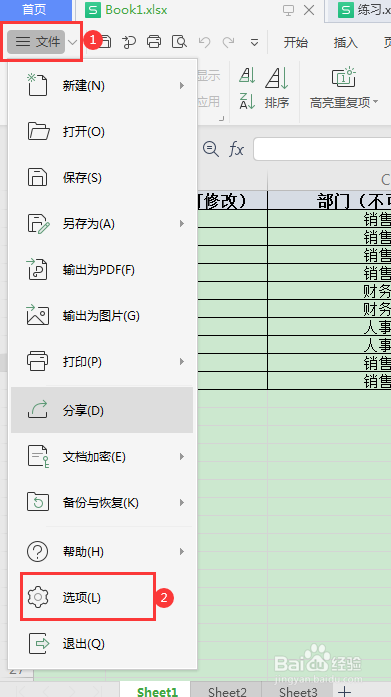Expand the quick access toolbar customize arrow
The image size is (391, 697).
(255, 43)
